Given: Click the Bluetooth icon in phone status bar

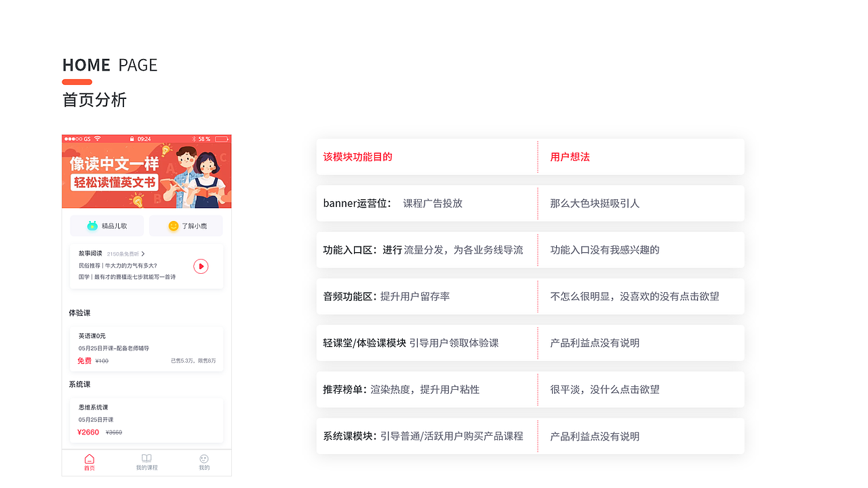Looking at the screenshot, I should [193, 138].
